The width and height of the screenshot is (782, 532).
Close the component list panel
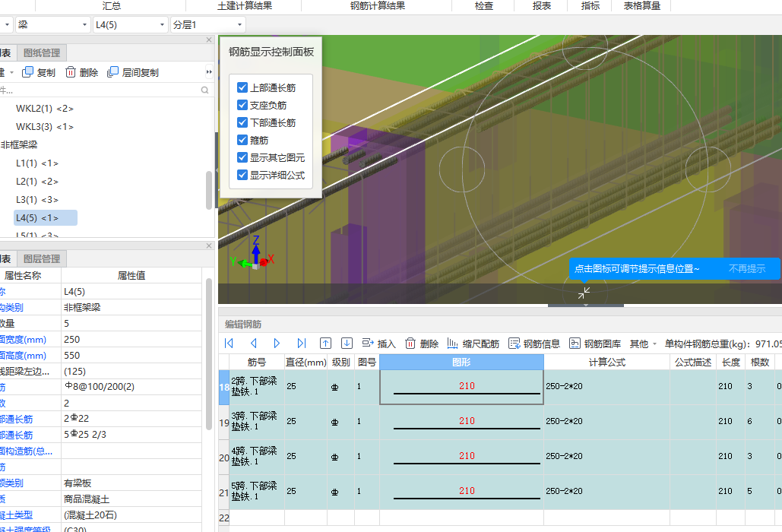click(209, 40)
